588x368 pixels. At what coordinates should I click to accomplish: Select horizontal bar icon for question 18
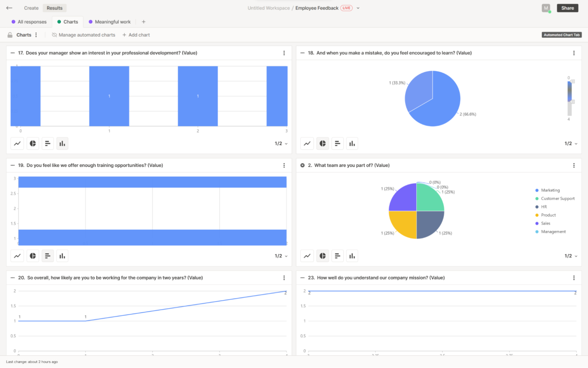(x=337, y=143)
